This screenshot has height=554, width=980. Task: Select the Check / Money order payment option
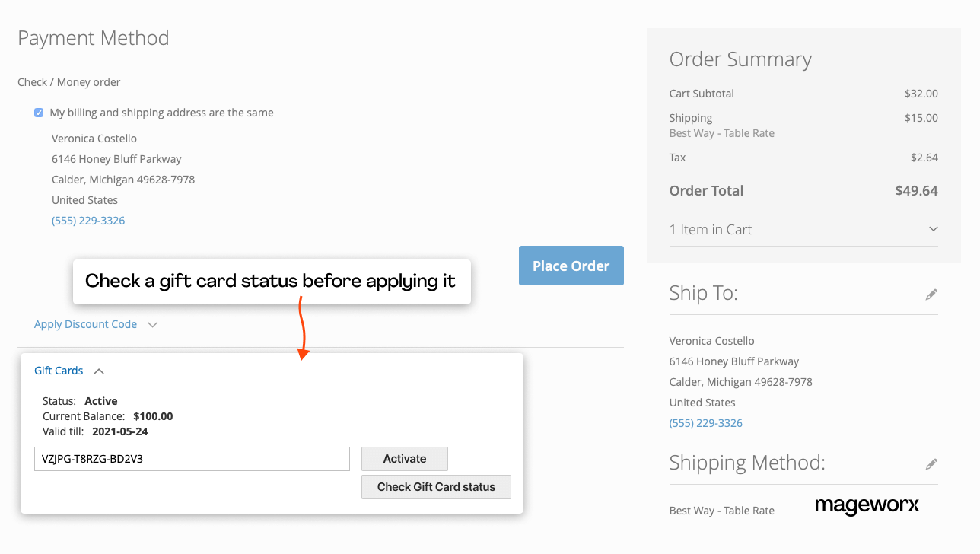pos(69,82)
